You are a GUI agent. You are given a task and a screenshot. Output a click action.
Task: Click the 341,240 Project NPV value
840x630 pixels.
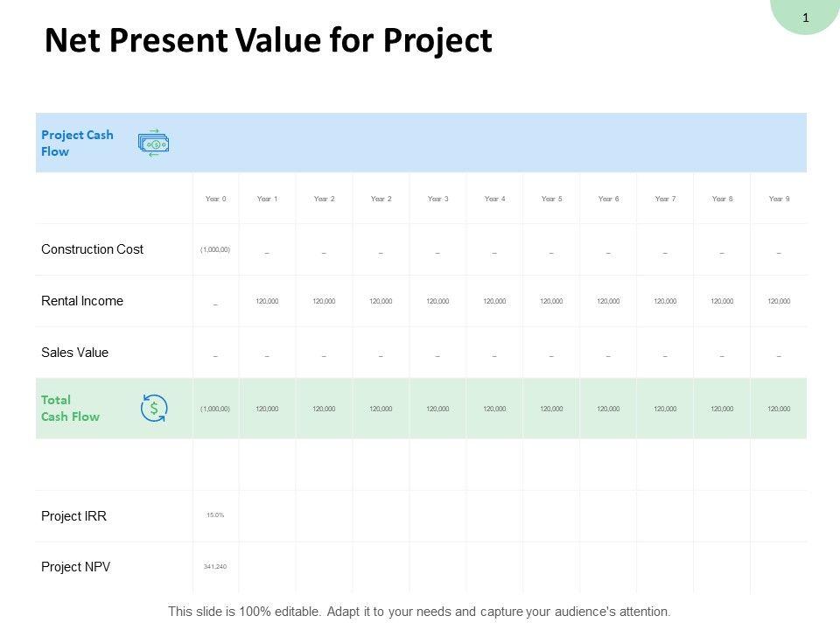click(215, 567)
